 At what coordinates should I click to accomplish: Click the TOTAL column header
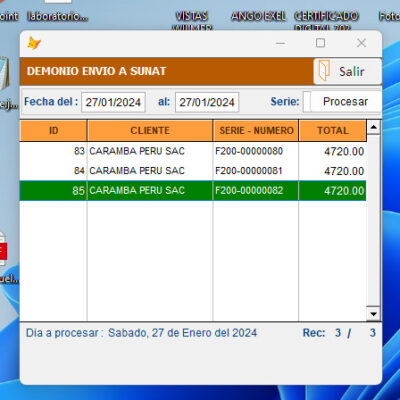coord(333,130)
